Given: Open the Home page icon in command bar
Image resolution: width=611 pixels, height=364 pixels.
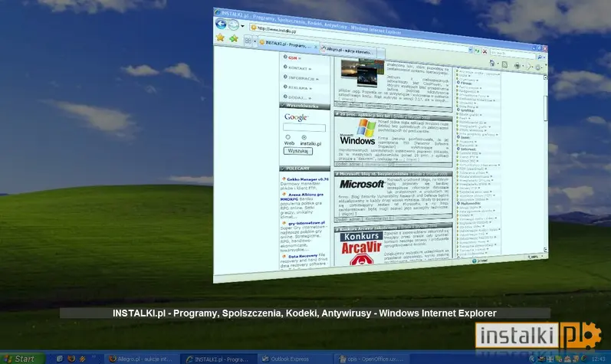Looking at the screenshot, I should pos(492,63).
